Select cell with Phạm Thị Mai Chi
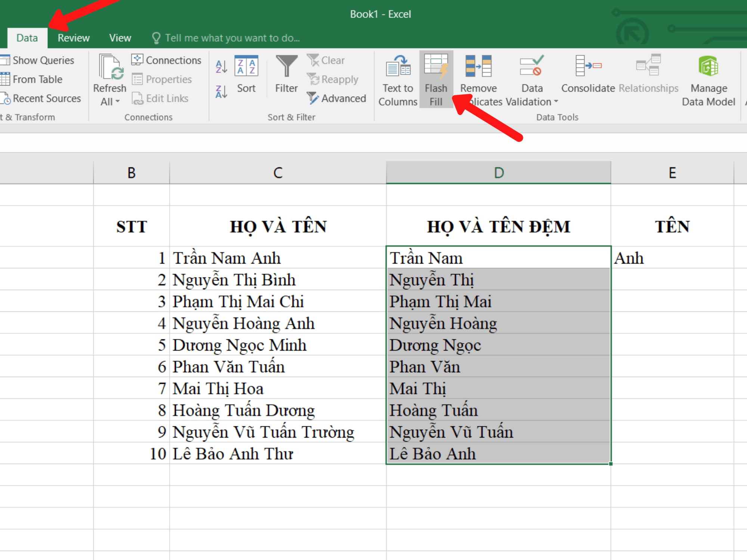Image resolution: width=747 pixels, height=560 pixels. point(278,301)
